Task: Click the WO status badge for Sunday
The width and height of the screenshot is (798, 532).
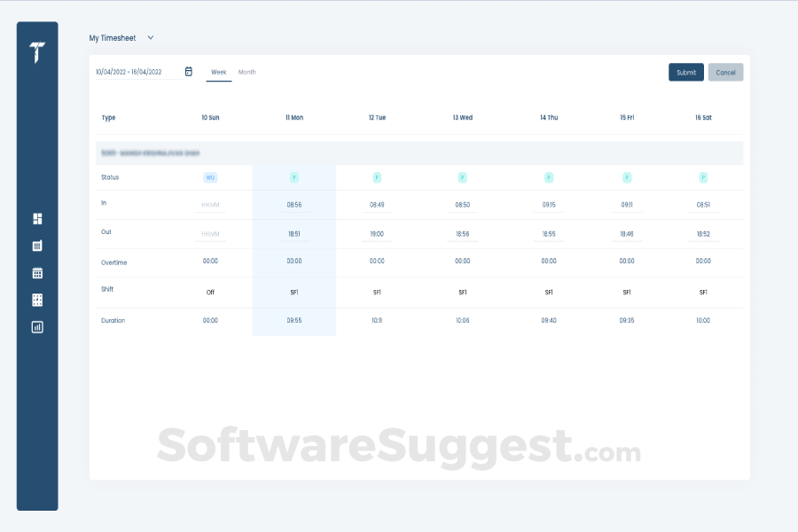Action: (210, 177)
